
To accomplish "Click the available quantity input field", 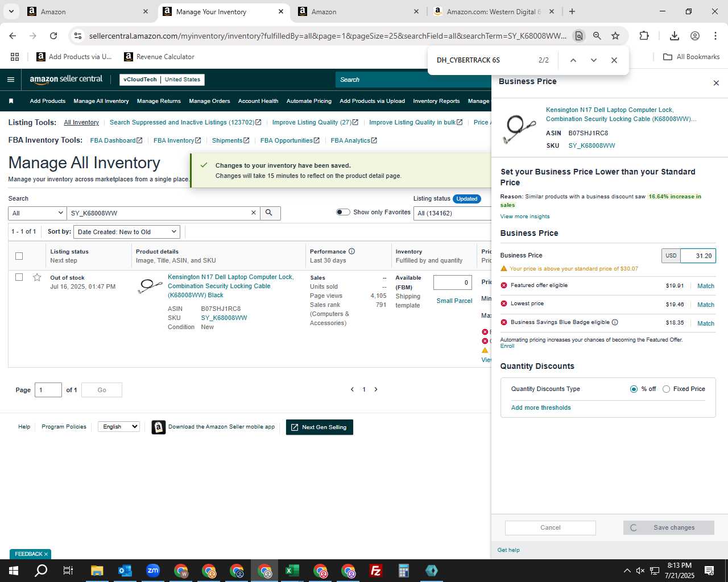I will [x=453, y=282].
